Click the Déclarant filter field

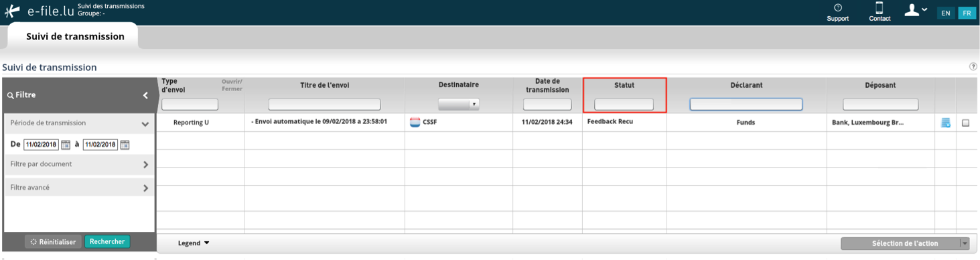746,105
